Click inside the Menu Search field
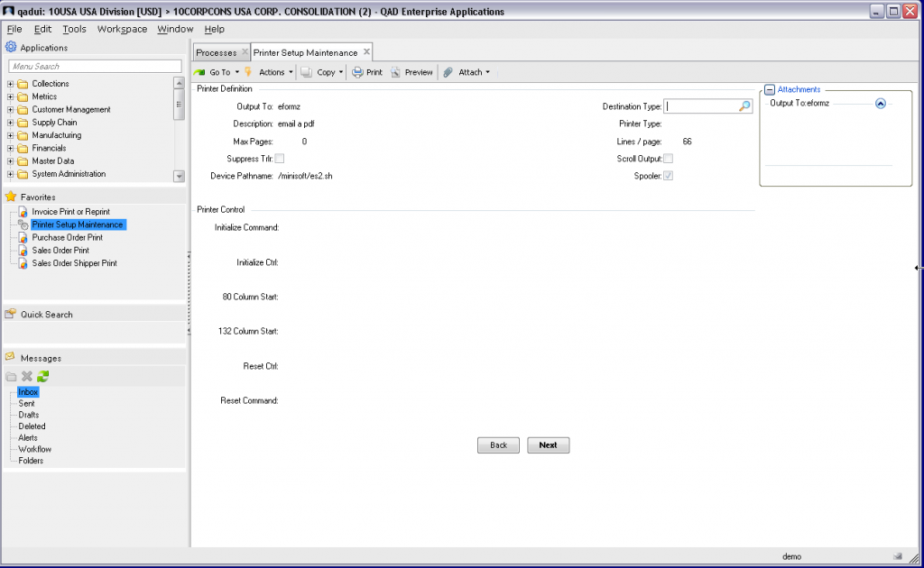The image size is (924, 568). point(95,65)
